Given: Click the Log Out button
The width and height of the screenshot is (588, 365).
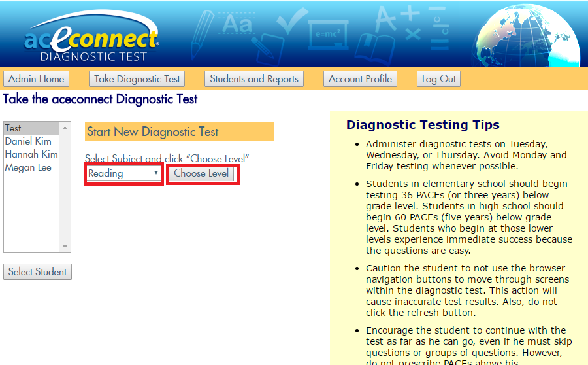Looking at the screenshot, I should tap(439, 79).
